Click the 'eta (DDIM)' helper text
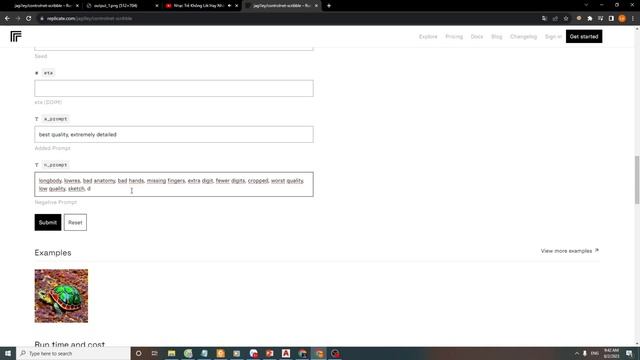The width and height of the screenshot is (640, 360). click(48, 102)
